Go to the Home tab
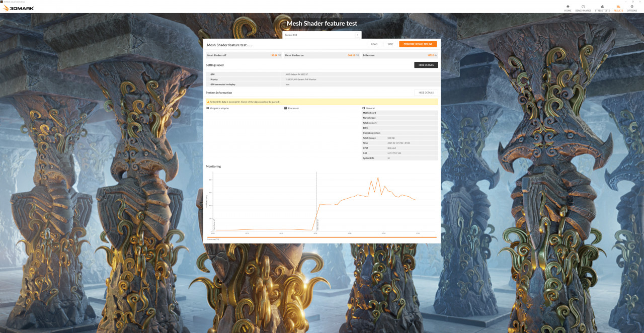 568,8
